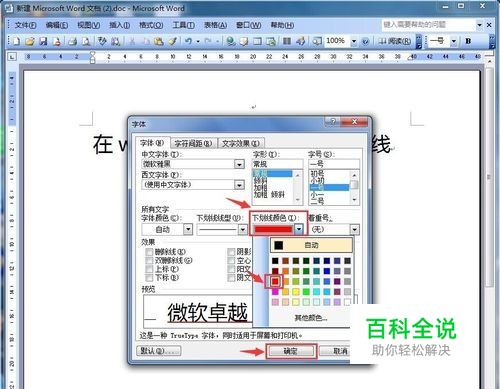This screenshot has height=389, width=500.
Task: Click the help search input field
Action: (429, 25)
